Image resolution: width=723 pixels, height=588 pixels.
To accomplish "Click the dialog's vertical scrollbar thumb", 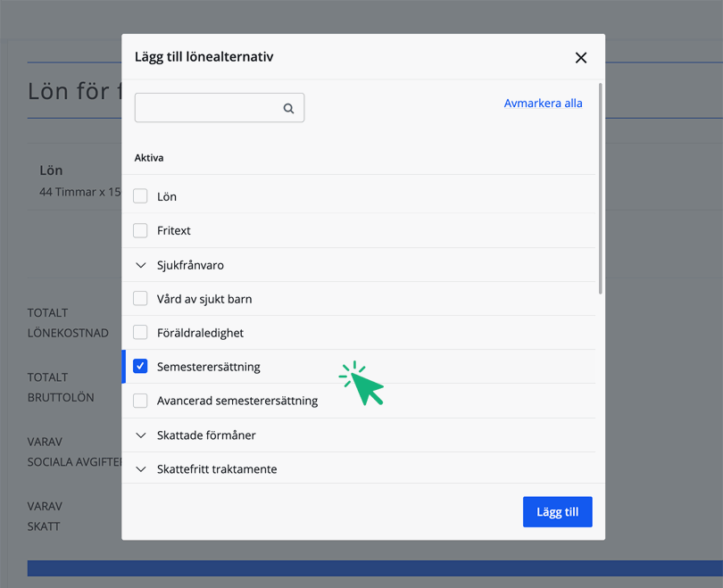I will pyautogui.click(x=600, y=188).
